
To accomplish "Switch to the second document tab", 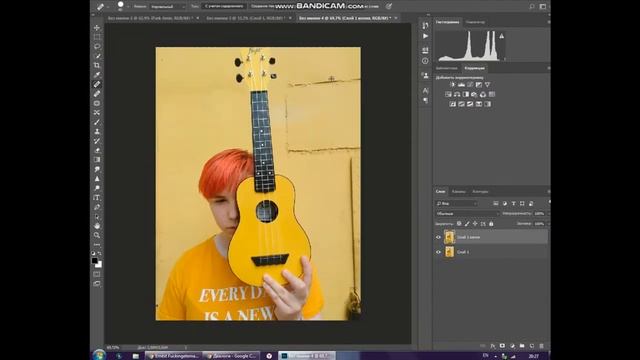I will (x=246, y=18).
